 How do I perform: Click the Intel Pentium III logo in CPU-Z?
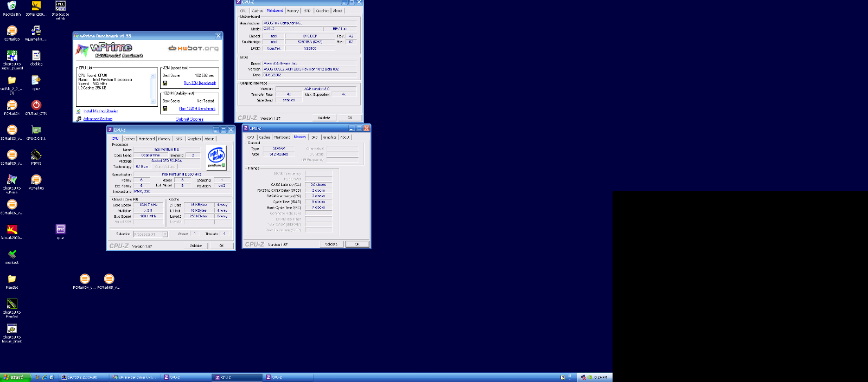tap(216, 158)
